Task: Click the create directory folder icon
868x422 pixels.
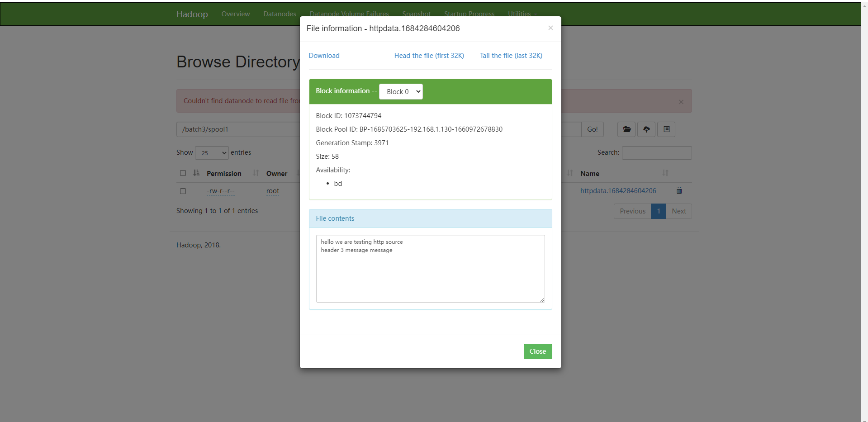Action: click(626, 129)
